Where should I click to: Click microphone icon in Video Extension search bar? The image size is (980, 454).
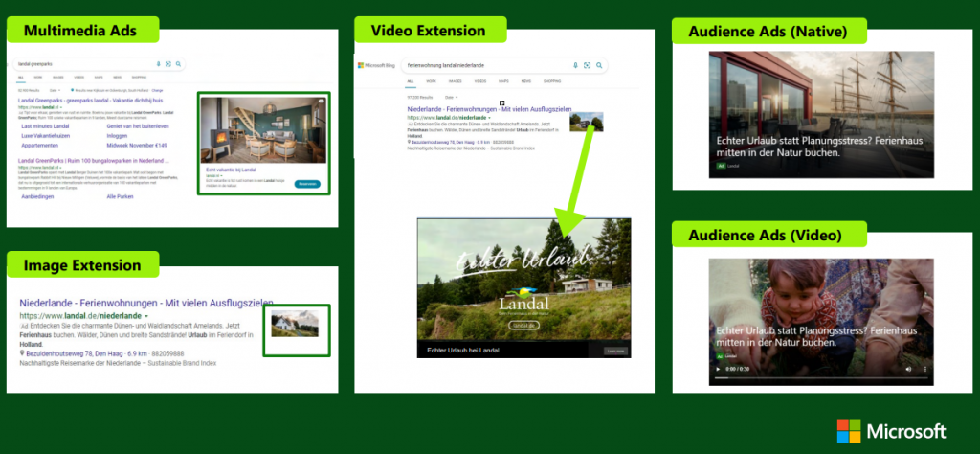[575, 65]
